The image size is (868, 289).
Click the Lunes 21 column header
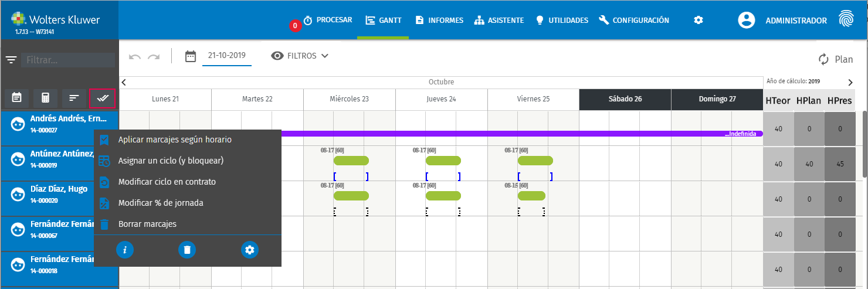pos(165,99)
